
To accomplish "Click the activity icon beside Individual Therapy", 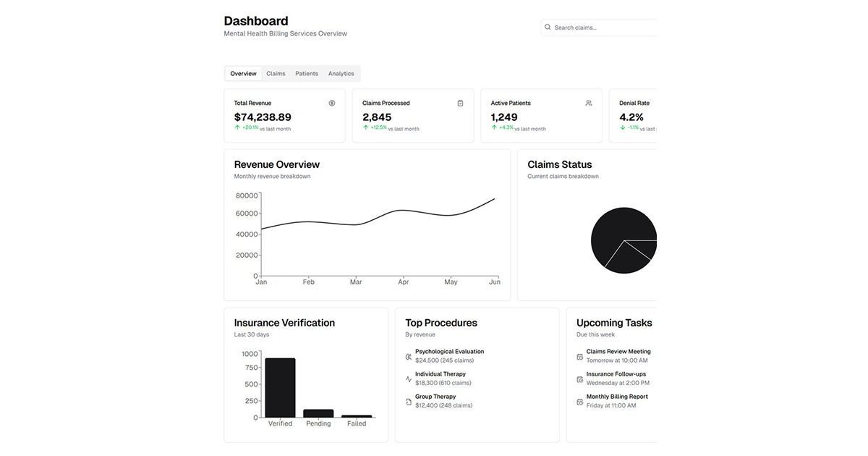I will 409,379.
